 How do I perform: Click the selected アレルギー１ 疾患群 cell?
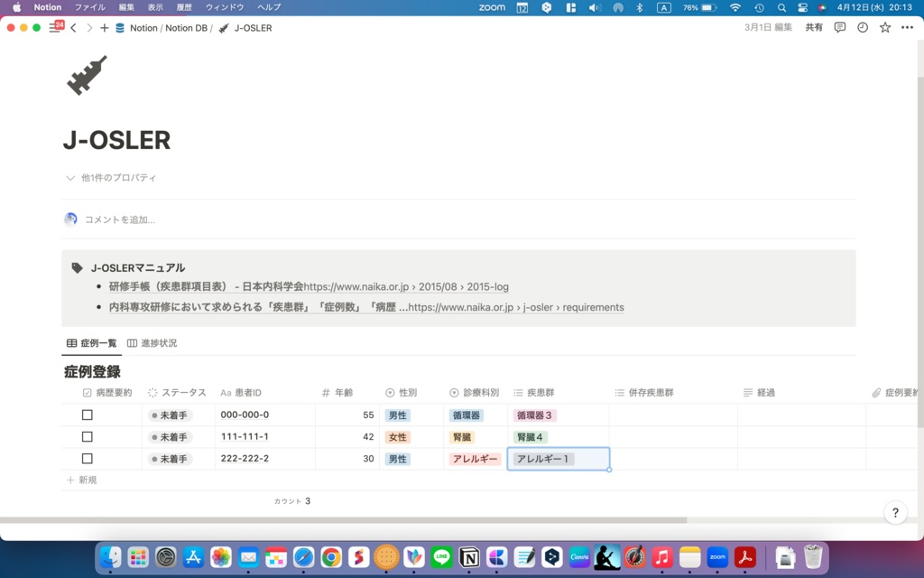point(558,459)
